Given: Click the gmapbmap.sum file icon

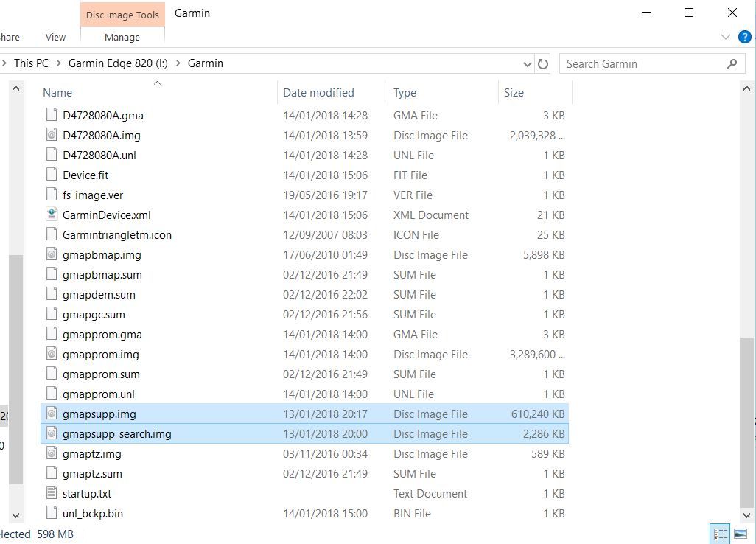Looking at the screenshot, I should coord(52,274).
